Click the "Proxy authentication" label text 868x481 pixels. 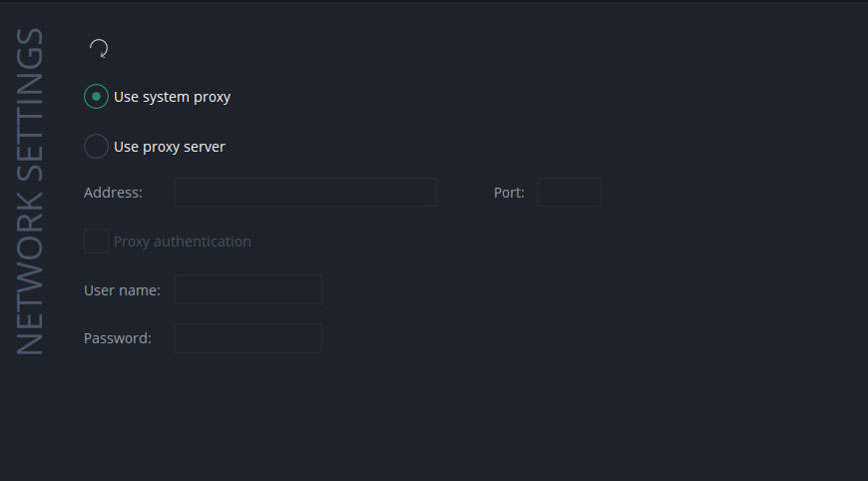(183, 241)
